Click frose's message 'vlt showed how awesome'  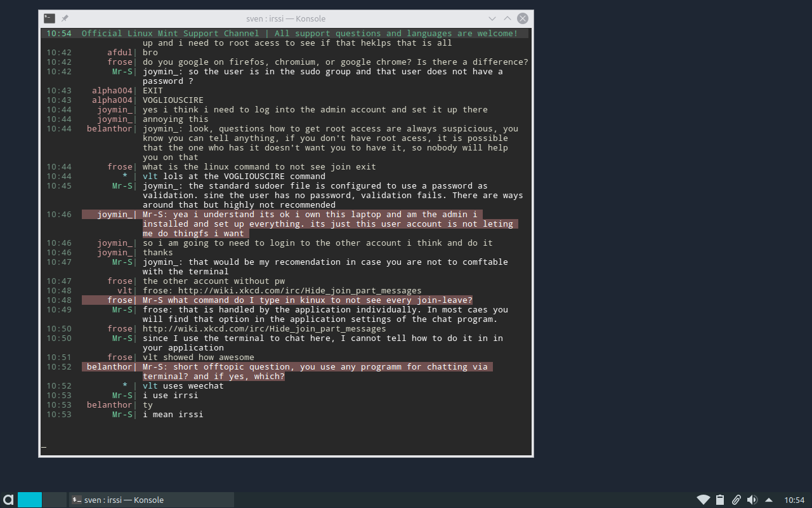(x=199, y=358)
